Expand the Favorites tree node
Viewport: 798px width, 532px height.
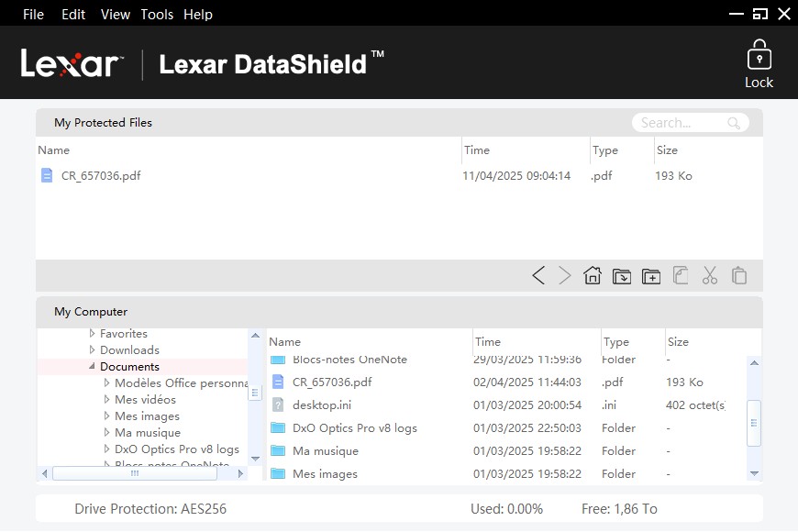point(92,334)
